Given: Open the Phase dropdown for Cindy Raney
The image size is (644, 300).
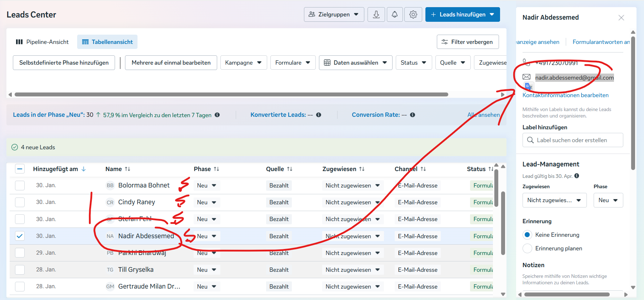Looking at the screenshot, I should click(207, 202).
